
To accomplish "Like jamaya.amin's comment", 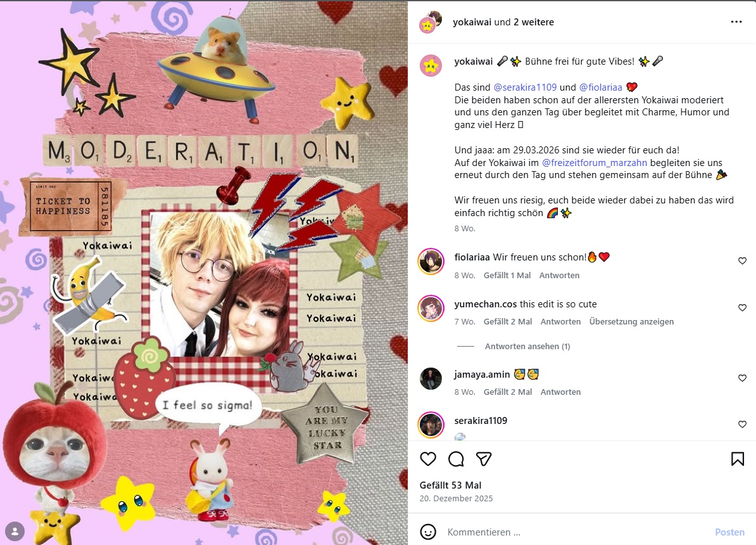I will pos(742,378).
